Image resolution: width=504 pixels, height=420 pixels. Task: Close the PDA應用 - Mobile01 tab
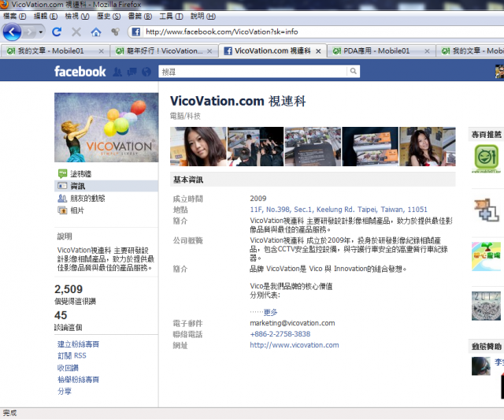427,51
